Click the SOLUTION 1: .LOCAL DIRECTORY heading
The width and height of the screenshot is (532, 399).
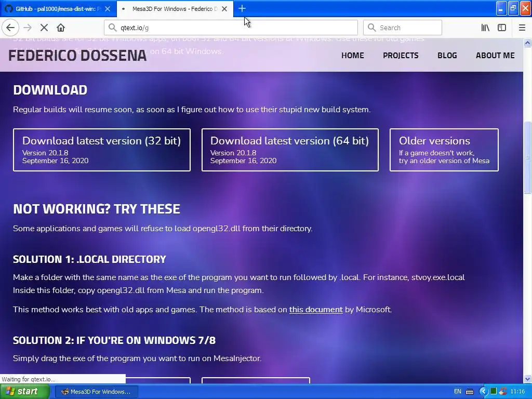89,259
